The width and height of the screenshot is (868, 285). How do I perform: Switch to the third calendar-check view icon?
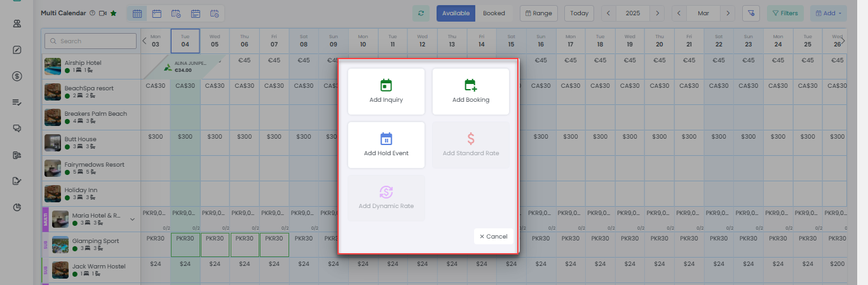click(176, 13)
